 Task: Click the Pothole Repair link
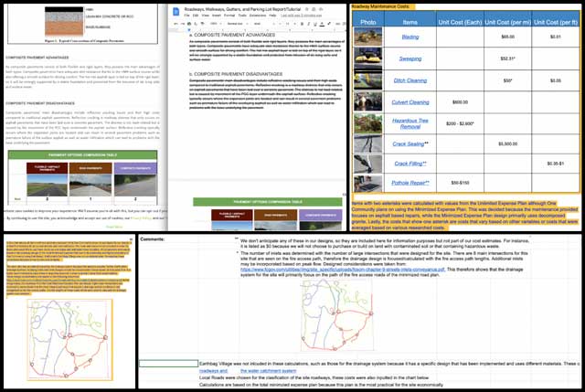coord(410,183)
